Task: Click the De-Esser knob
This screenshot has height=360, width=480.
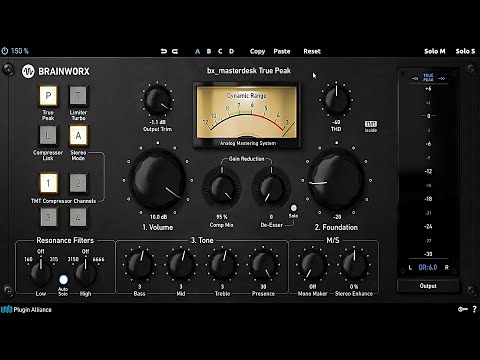Action: pos(271,188)
